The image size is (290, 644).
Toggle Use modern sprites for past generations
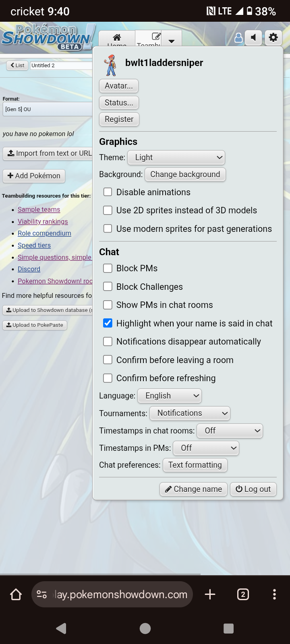(108, 229)
